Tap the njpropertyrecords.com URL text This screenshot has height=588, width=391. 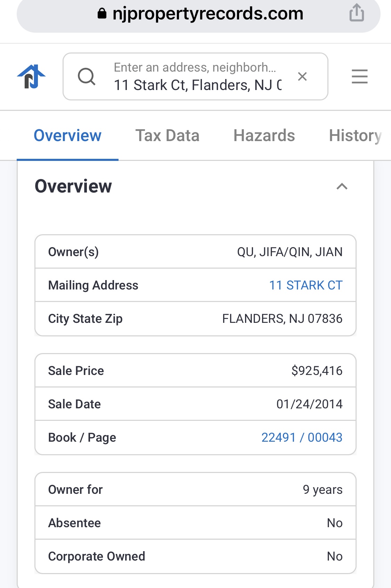[208, 14]
